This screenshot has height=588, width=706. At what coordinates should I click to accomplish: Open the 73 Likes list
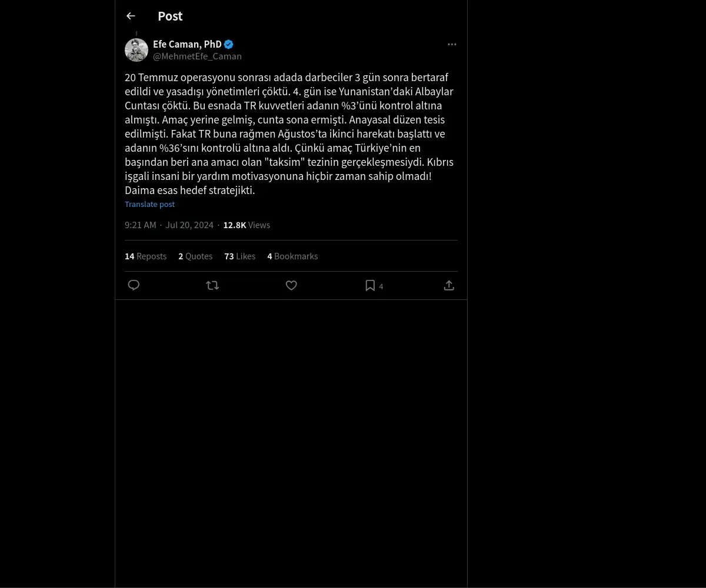tap(239, 256)
